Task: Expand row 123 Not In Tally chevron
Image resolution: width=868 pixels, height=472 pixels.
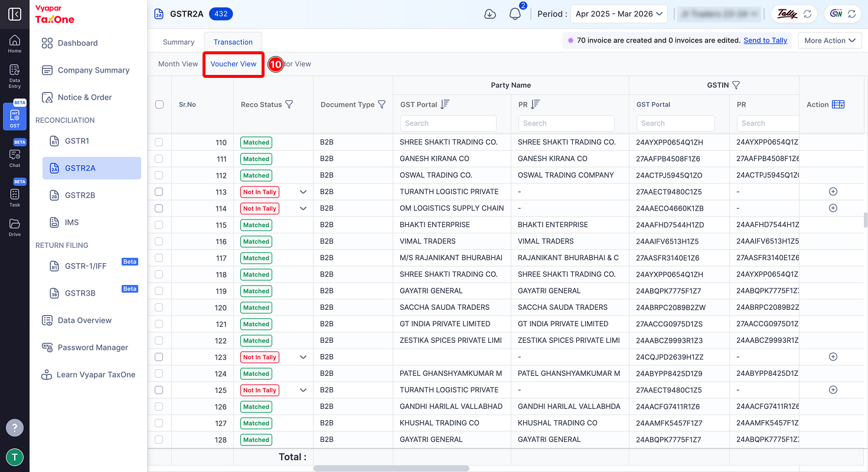Action: (304, 357)
